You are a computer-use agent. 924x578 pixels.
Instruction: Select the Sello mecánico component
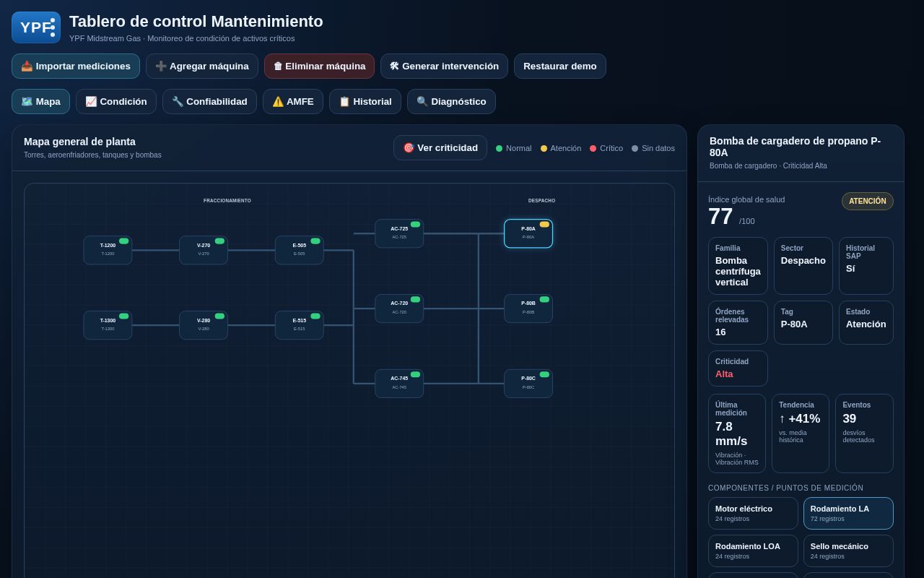tap(848, 551)
